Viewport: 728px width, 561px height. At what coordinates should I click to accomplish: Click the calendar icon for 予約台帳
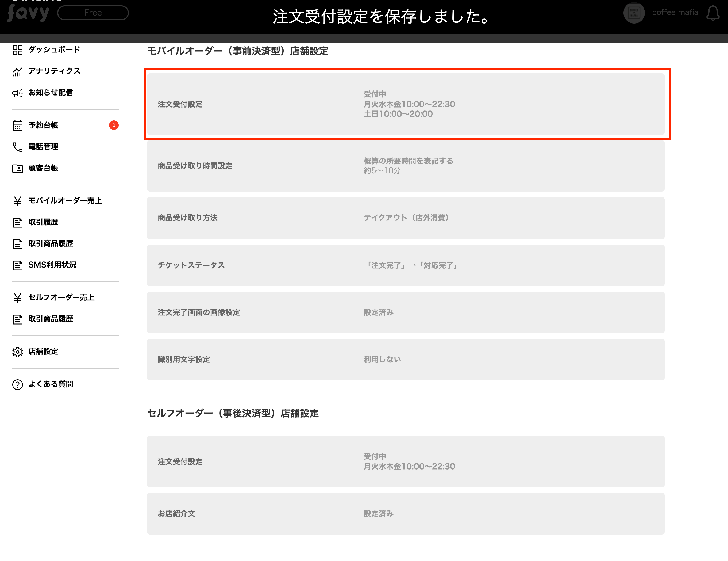pos(17,125)
